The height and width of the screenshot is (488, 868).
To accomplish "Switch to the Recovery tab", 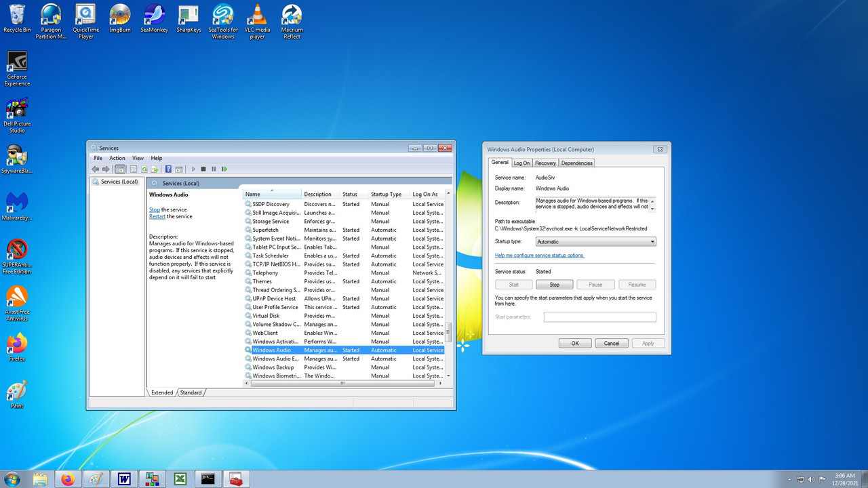I will 545,163.
